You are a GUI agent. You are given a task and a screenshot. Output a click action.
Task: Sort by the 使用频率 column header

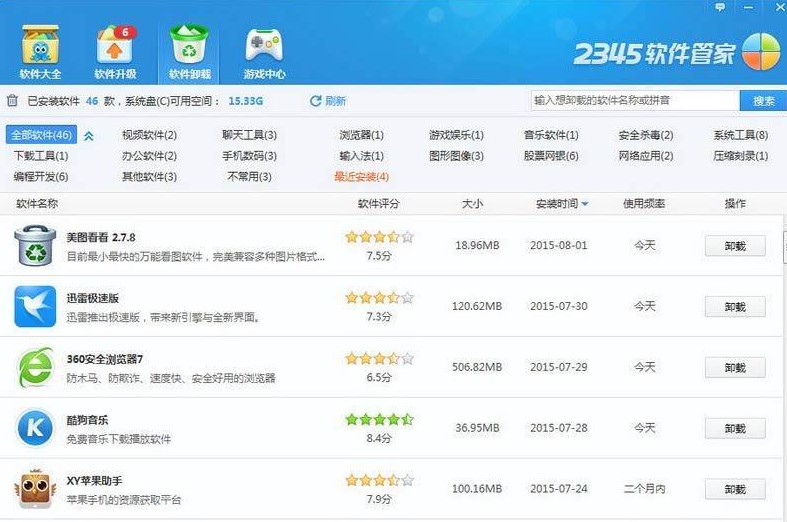click(644, 204)
